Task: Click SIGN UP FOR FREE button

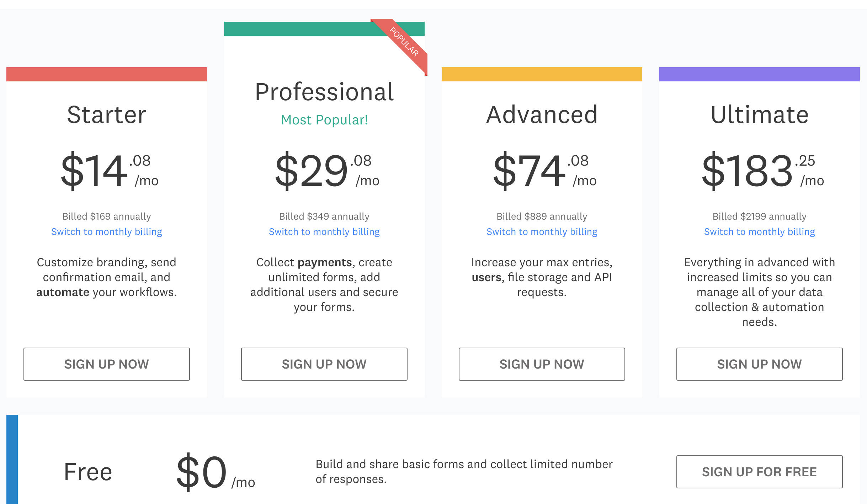Action: [759, 472]
